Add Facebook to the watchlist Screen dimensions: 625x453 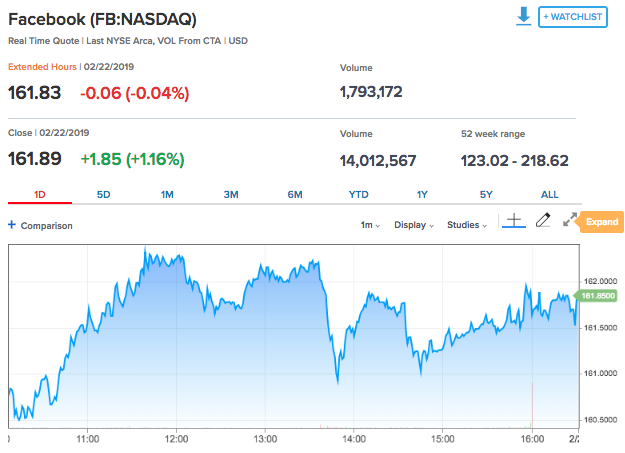coord(573,17)
